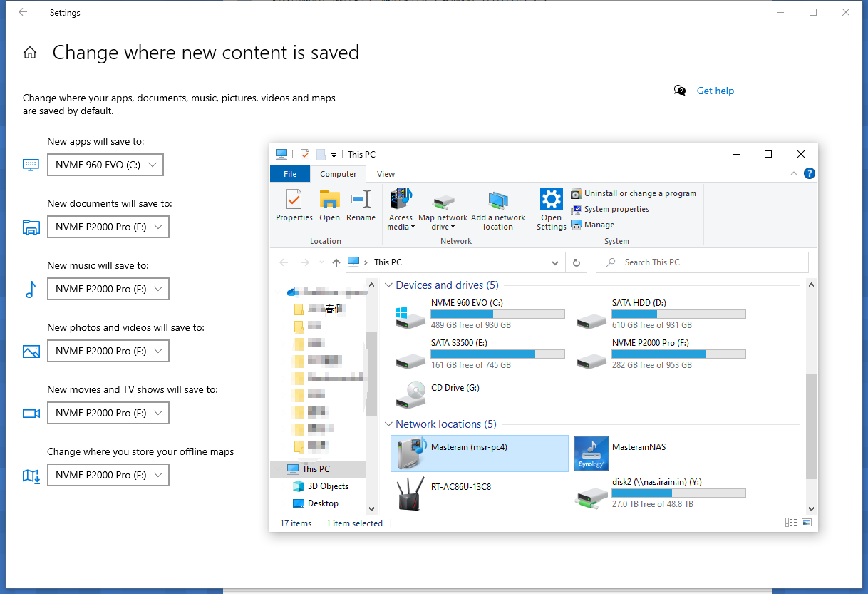This screenshot has height=594, width=868.
Task: Click the Add a network location icon
Action: click(x=497, y=200)
